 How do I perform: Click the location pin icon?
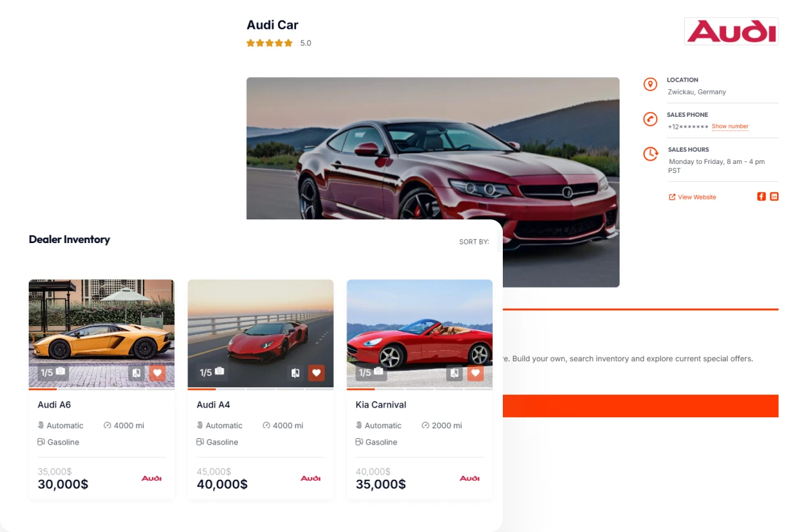pos(650,84)
